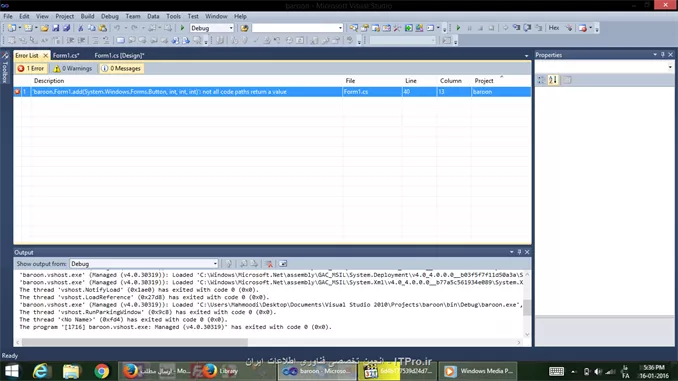
Task: Click Find Message in Code icon in Output
Action: point(229,264)
